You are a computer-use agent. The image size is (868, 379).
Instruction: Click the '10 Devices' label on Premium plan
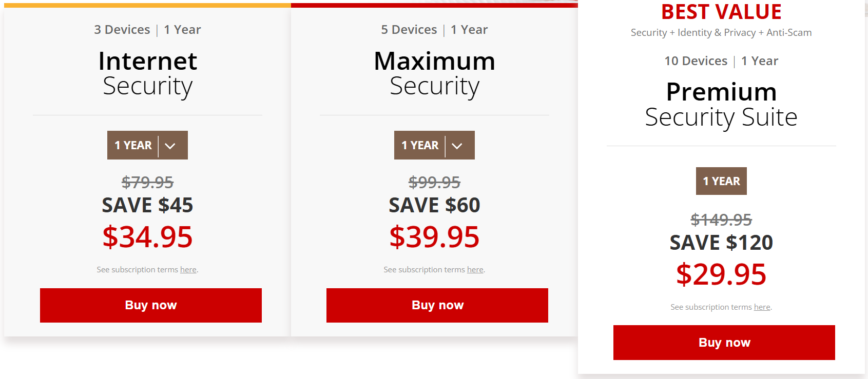[696, 61]
